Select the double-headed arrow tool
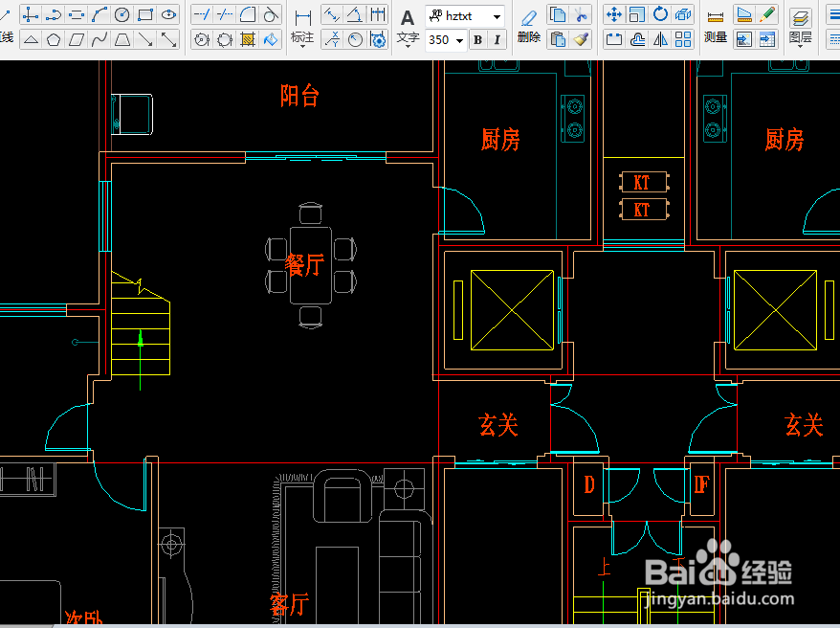Viewport: 840px width, 628px height. tap(168, 39)
